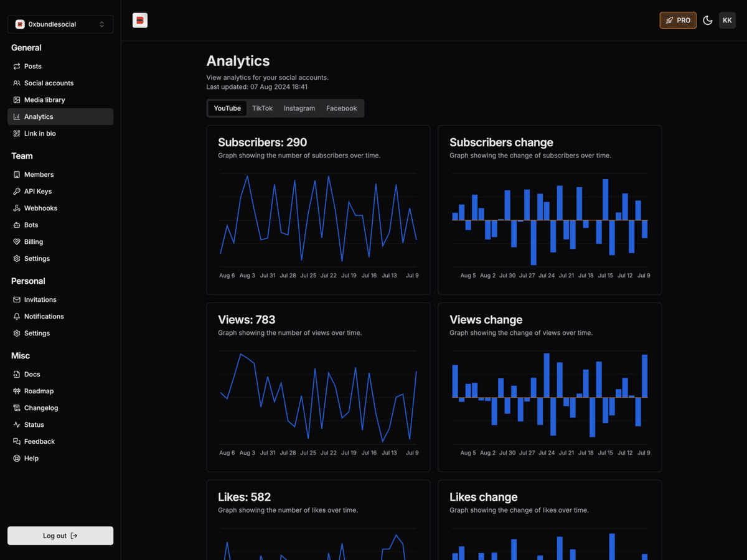This screenshot has height=560, width=747.
Task: Click the Personal Settings gear icon
Action: [17, 333]
